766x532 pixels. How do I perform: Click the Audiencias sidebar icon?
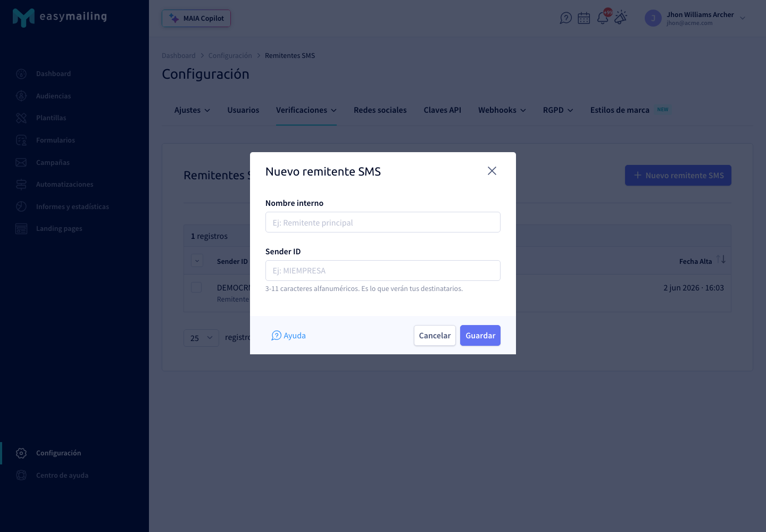(21, 96)
